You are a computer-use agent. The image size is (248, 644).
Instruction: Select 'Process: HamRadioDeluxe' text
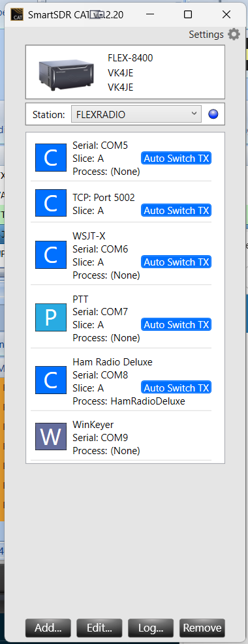coord(129,401)
